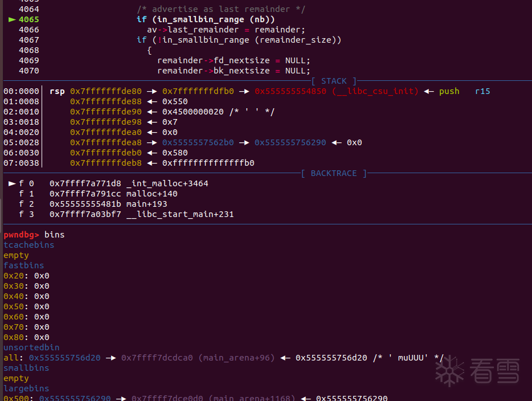Click source line number 4067
This screenshot has width=532, height=401.
coord(28,40)
